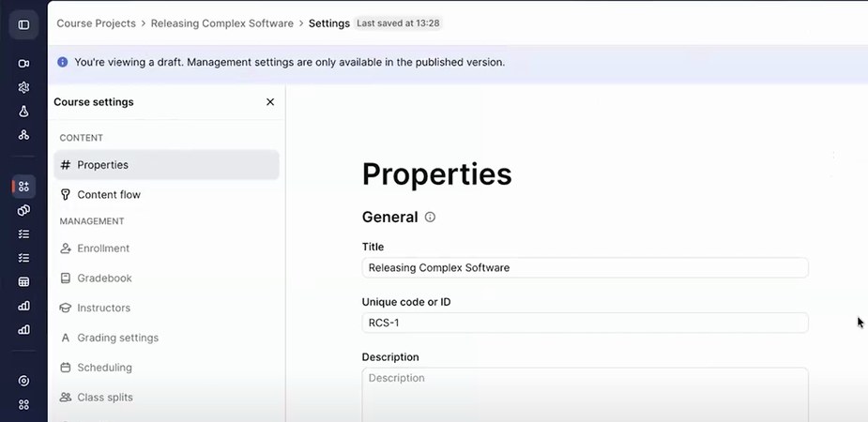The width and height of the screenshot is (868, 422).
Task: Open the checklist icon below overlapping circles
Action: [x=23, y=234]
